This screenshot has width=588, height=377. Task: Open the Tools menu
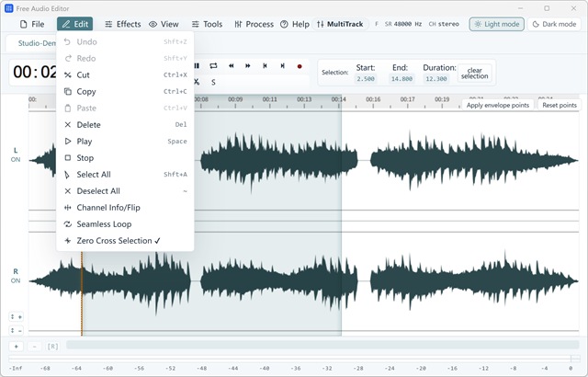[207, 24]
